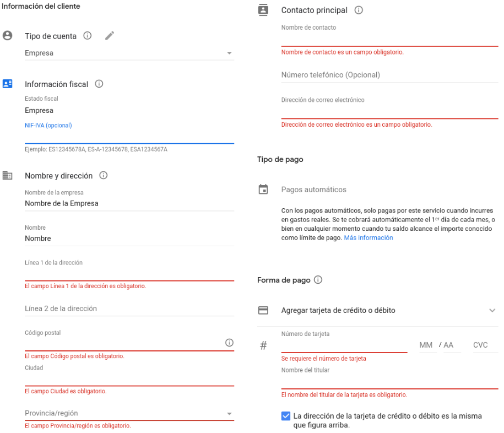
Task: Click the Nombre de contacto field
Action: coord(389,40)
